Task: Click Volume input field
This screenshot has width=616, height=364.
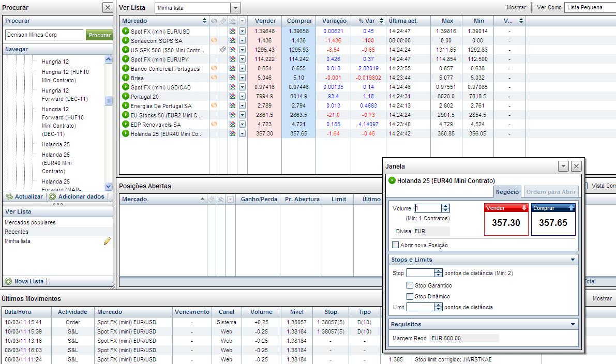Action: tap(428, 208)
